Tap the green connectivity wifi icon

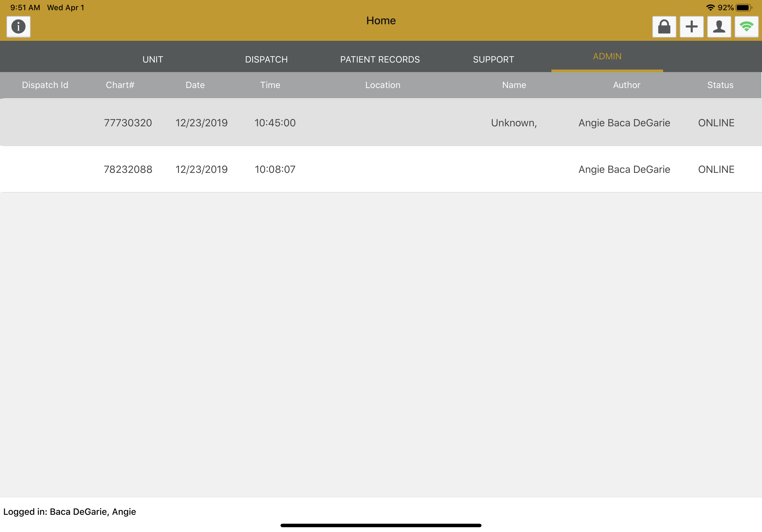click(x=746, y=26)
